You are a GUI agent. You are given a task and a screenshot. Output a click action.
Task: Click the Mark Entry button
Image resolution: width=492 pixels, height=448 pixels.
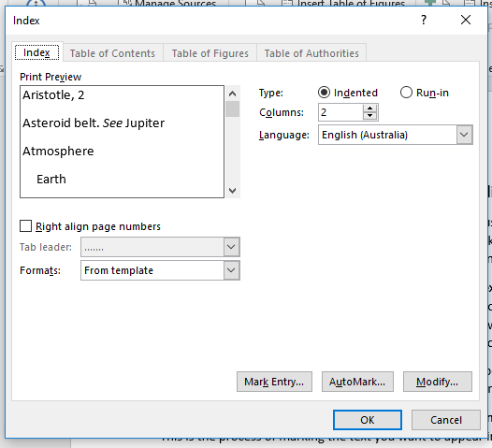click(274, 382)
